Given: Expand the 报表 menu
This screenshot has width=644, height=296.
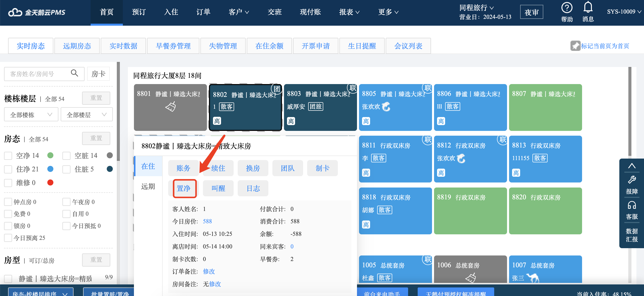Looking at the screenshot, I should [x=349, y=12].
